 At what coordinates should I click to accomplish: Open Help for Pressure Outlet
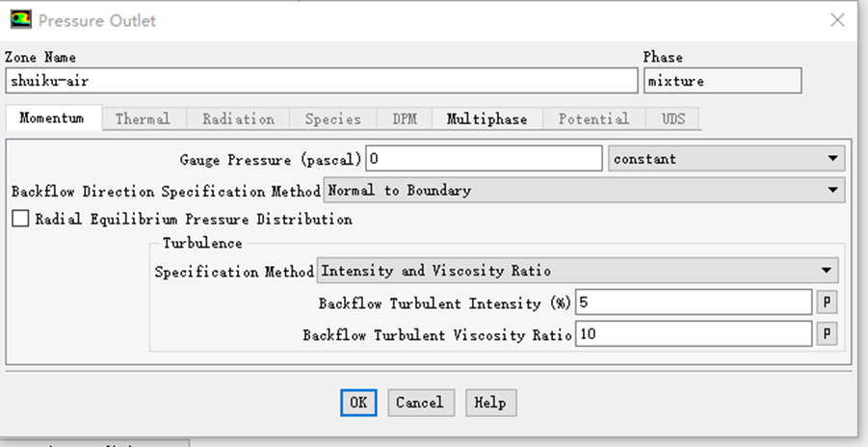(x=490, y=403)
